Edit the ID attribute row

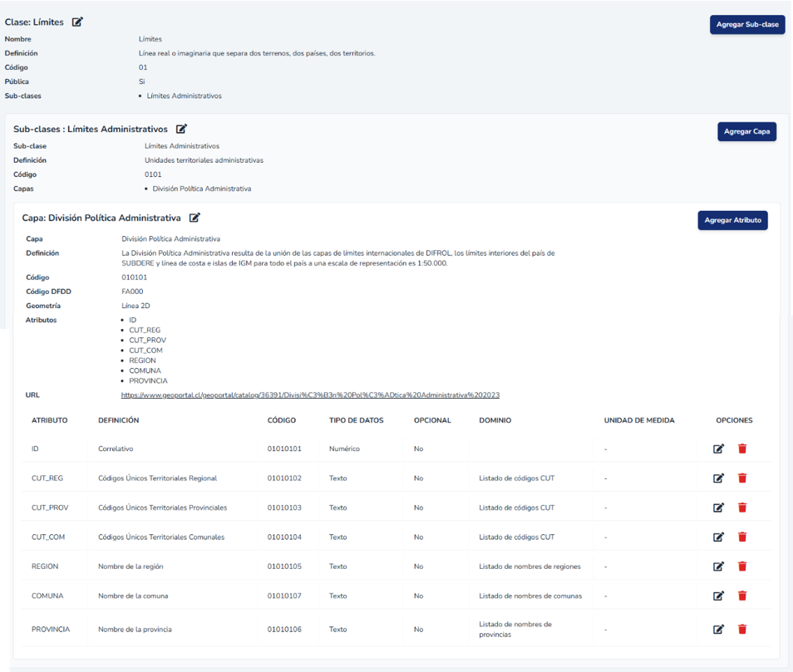(718, 449)
